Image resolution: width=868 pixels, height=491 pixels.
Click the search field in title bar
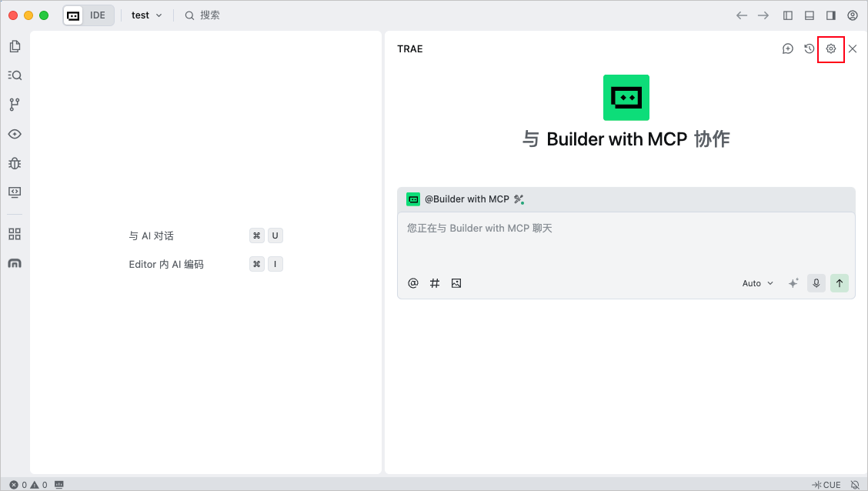pyautogui.click(x=202, y=15)
